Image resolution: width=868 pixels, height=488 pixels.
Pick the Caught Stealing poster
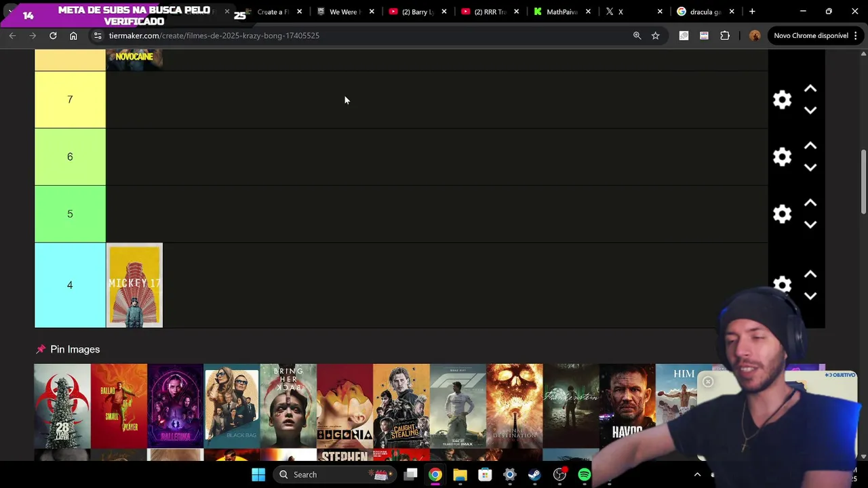[401, 406]
